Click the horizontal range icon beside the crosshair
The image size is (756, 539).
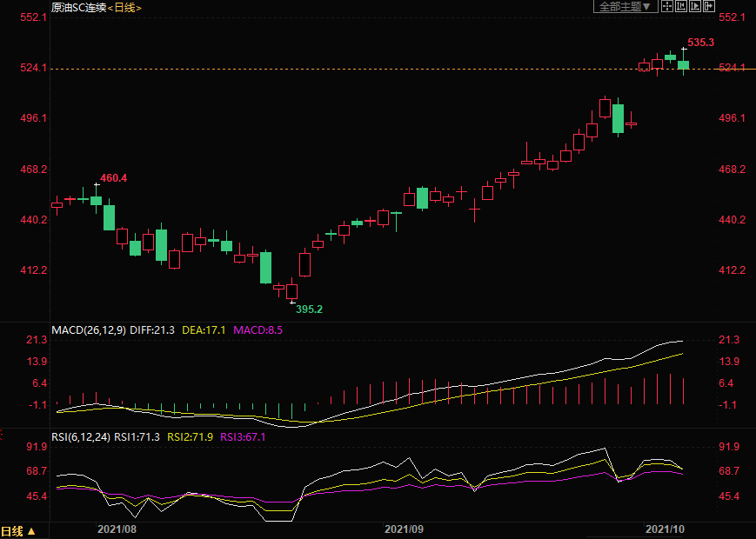tap(681, 7)
